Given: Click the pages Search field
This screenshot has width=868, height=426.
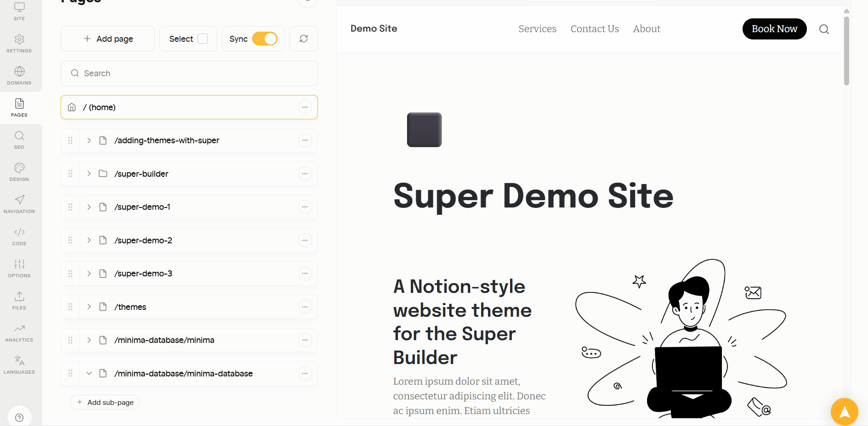Looking at the screenshot, I should [189, 73].
